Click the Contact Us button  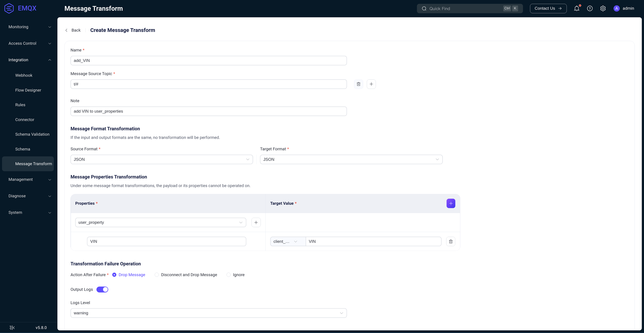pyautogui.click(x=548, y=9)
